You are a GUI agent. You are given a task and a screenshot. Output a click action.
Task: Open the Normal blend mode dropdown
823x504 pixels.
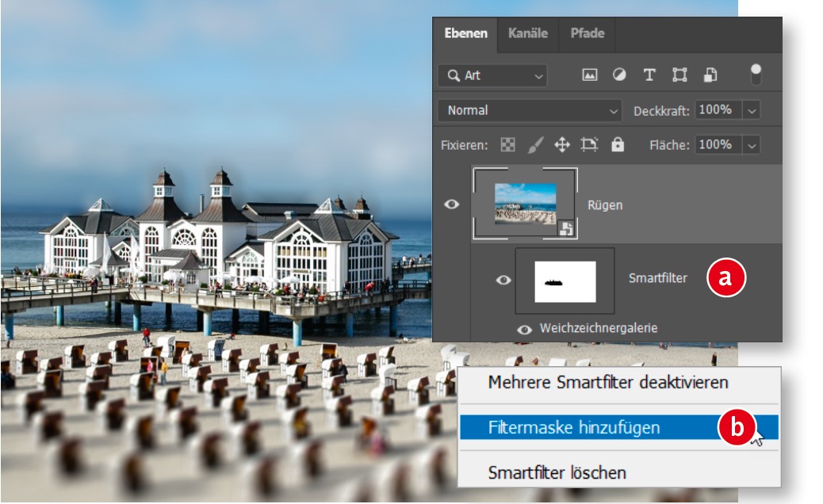point(531,111)
